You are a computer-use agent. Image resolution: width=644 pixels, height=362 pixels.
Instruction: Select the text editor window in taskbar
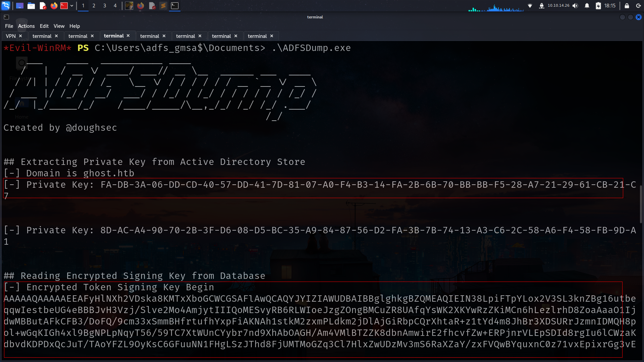pos(152,6)
